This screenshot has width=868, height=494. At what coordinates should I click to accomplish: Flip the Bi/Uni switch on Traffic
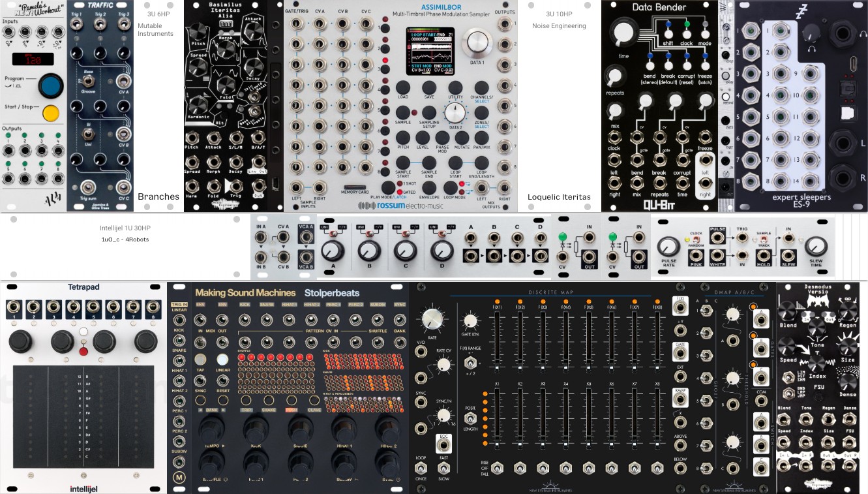[x=89, y=133]
